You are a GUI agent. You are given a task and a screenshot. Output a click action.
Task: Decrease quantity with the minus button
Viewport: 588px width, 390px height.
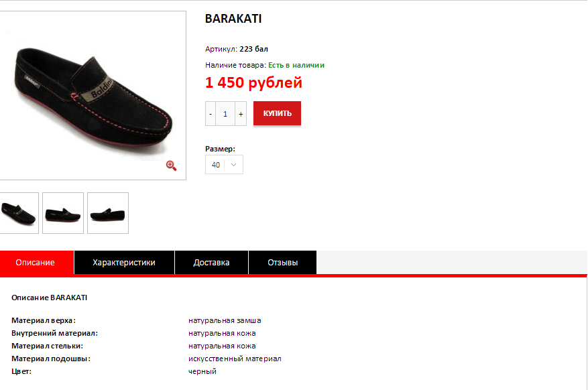211,113
